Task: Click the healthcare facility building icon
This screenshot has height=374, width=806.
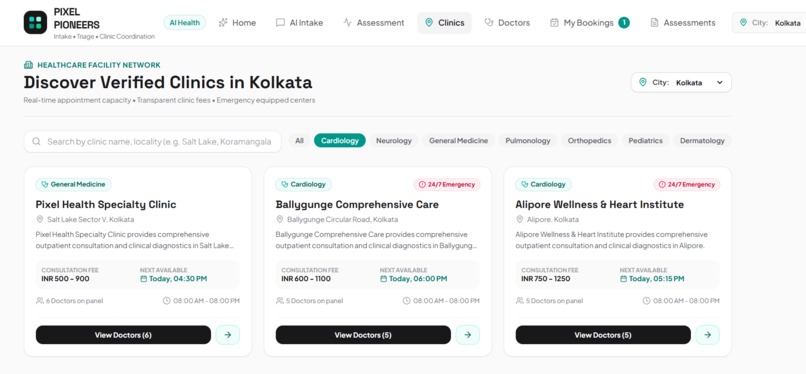Action: pyautogui.click(x=28, y=65)
